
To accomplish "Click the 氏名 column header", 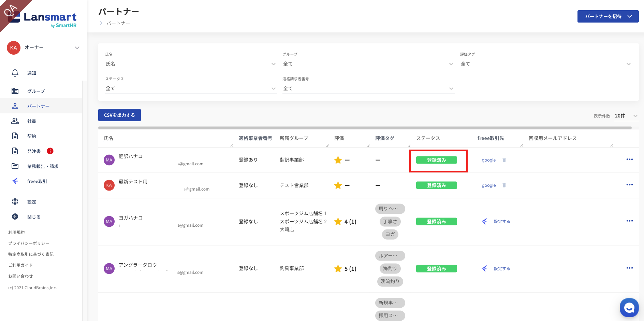I will click(108, 138).
